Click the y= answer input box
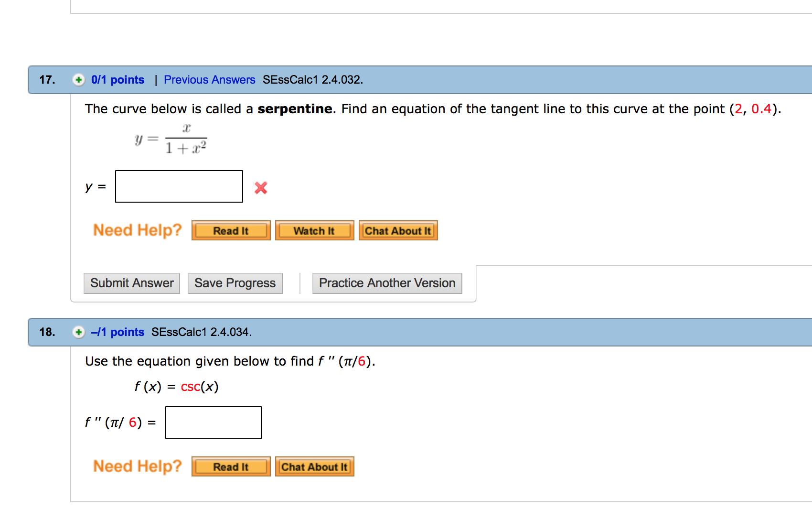 point(179,186)
